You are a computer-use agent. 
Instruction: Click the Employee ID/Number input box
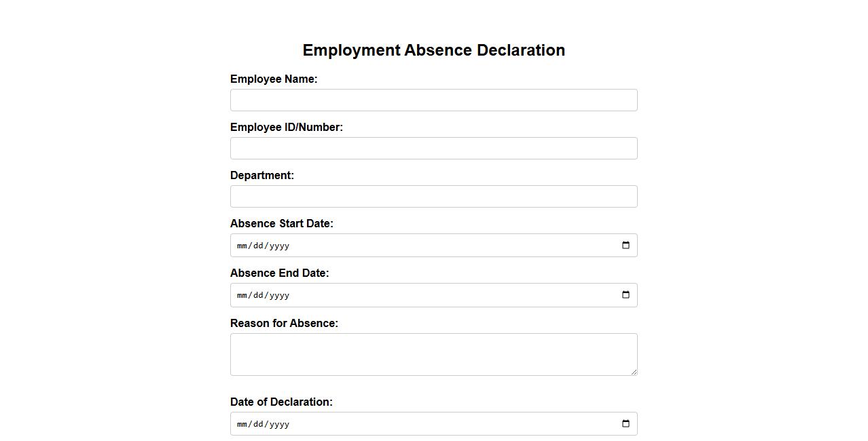433,149
